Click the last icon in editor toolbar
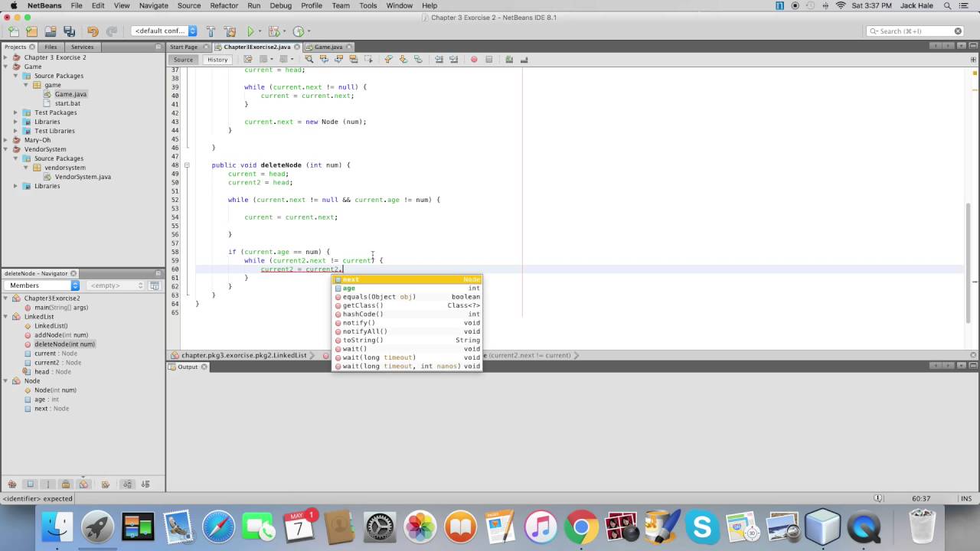This screenshot has height=551, width=980. 524,59
